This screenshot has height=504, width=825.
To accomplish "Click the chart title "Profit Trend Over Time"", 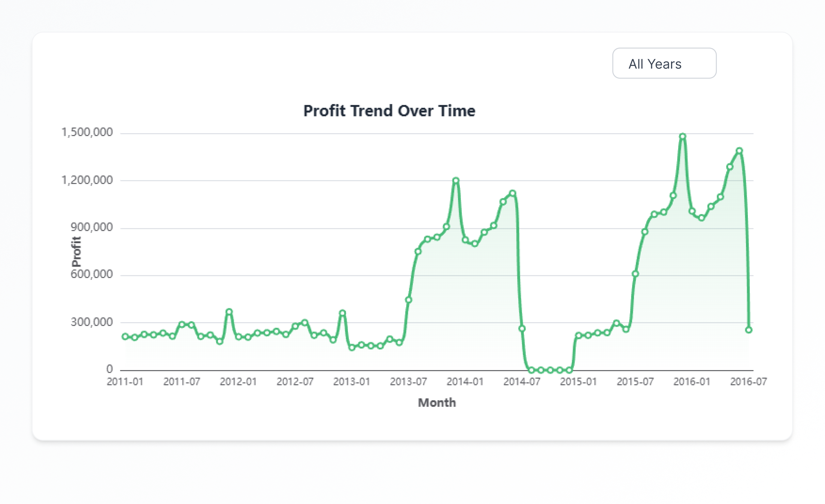I will pyautogui.click(x=389, y=111).
